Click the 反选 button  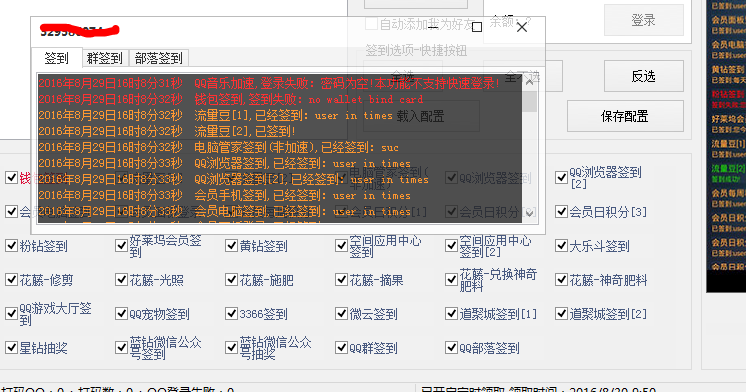[x=643, y=76]
